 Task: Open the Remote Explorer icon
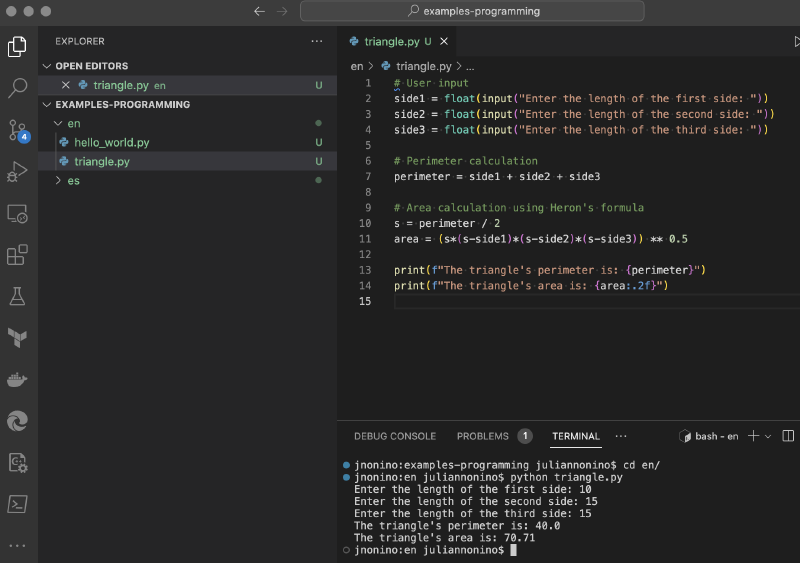[x=17, y=213]
